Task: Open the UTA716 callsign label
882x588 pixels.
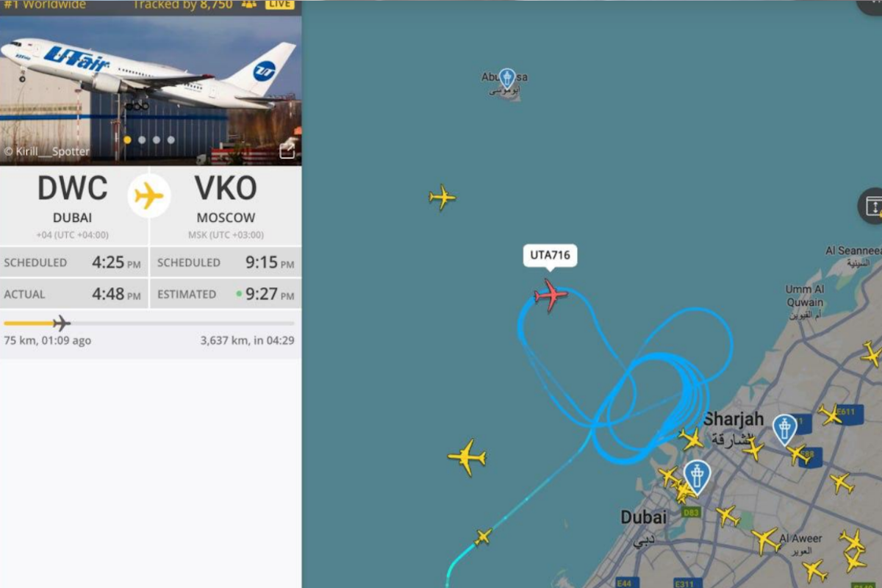Action: (x=550, y=256)
